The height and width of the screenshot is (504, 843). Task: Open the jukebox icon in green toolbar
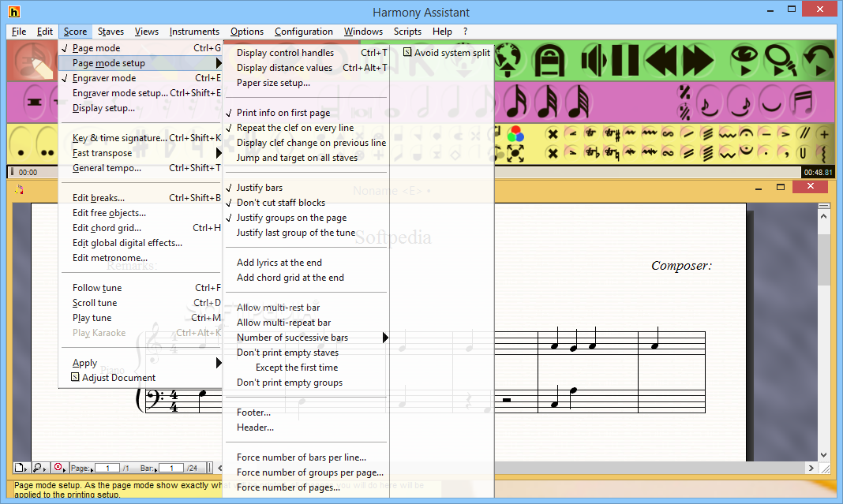(549, 60)
